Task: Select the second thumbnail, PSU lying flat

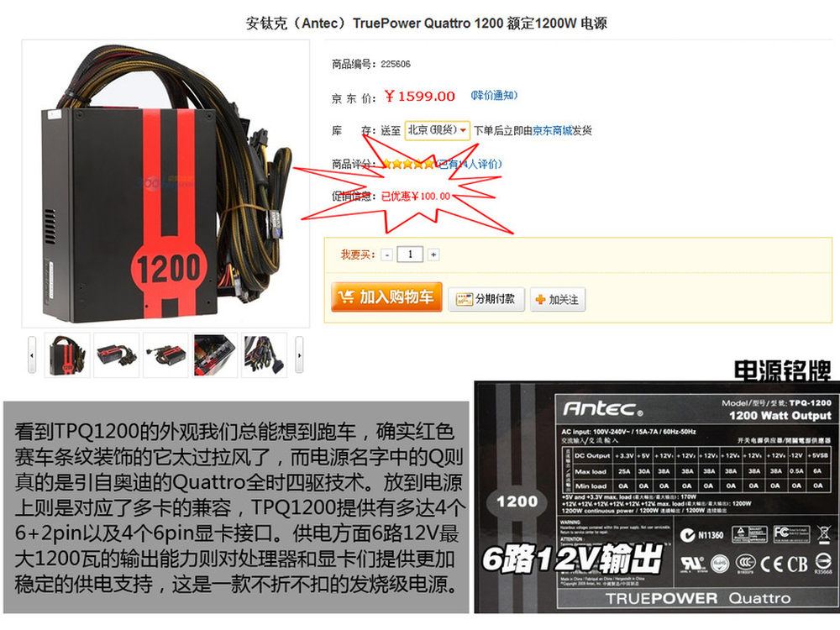Action: tap(116, 354)
